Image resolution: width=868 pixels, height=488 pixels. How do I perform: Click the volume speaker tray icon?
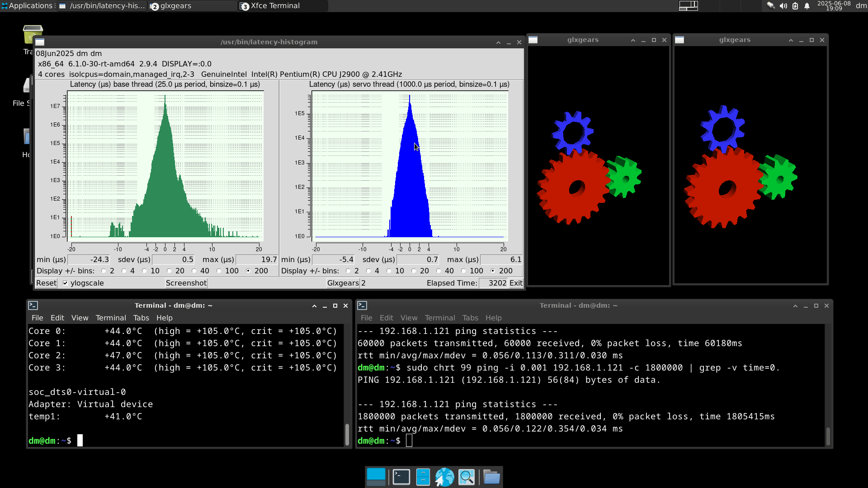coord(783,6)
